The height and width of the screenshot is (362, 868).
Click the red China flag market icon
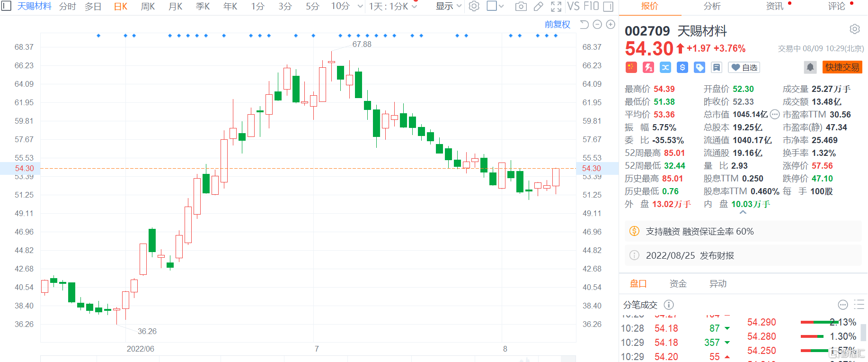631,67
